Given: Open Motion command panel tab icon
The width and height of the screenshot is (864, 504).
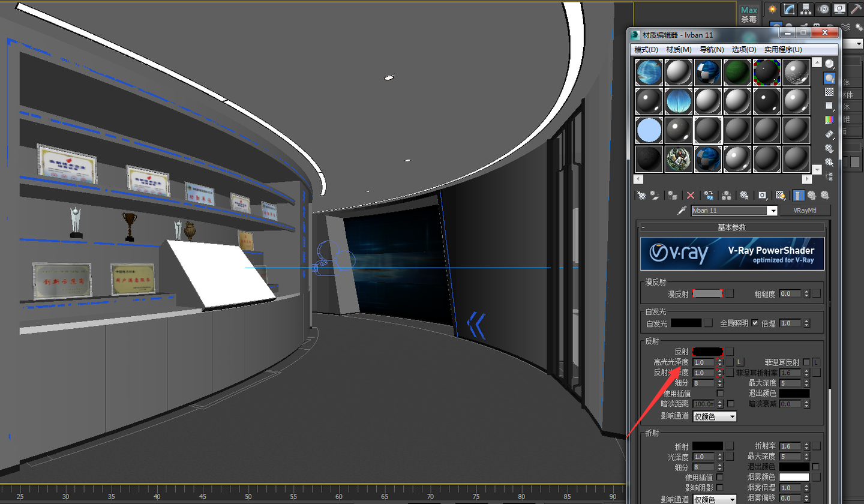Looking at the screenshot, I should tap(823, 9).
